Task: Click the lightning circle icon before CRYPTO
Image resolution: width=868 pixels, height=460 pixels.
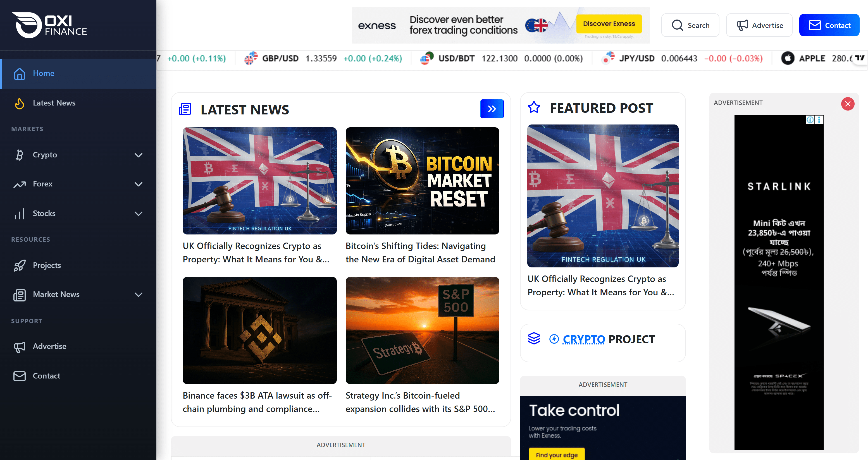Action: [x=554, y=339]
